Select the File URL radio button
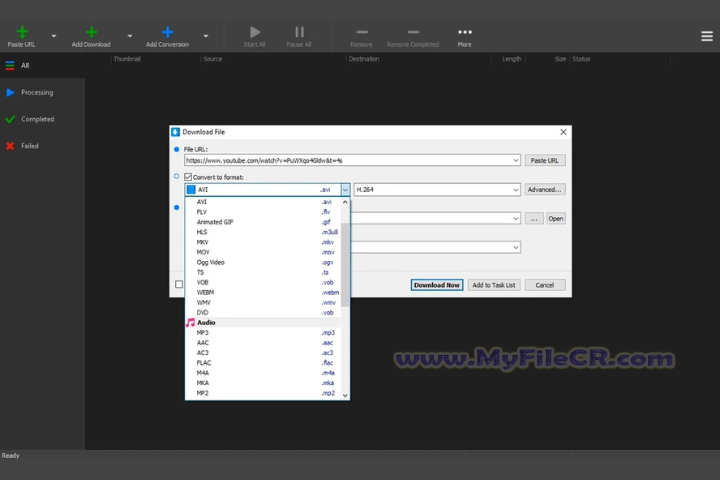The image size is (720, 480). click(x=177, y=149)
